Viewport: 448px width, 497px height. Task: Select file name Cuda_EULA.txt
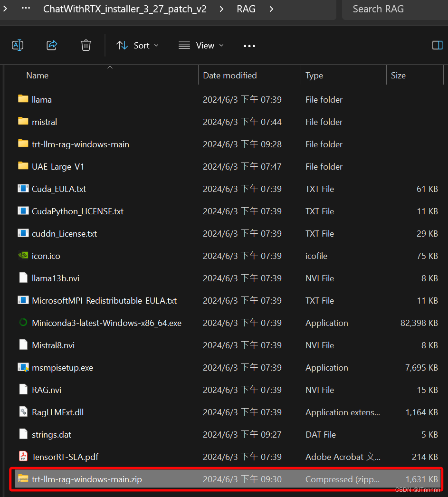59,189
